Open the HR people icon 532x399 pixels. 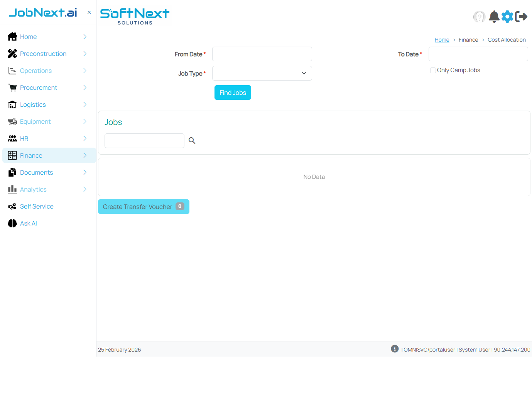(12, 138)
